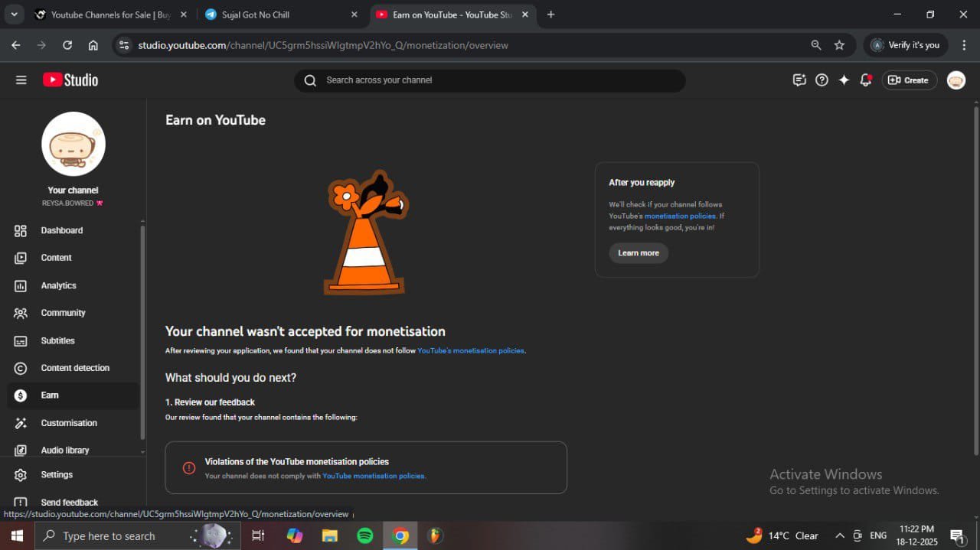Open Spotify from the Windows taskbar
Image resolution: width=980 pixels, height=550 pixels.
[365, 535]
